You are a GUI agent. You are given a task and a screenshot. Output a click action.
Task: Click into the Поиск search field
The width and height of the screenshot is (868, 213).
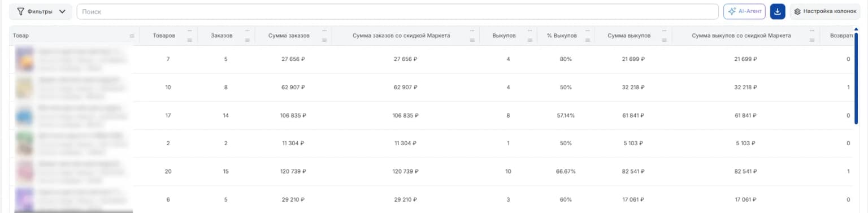coord(397,11)
